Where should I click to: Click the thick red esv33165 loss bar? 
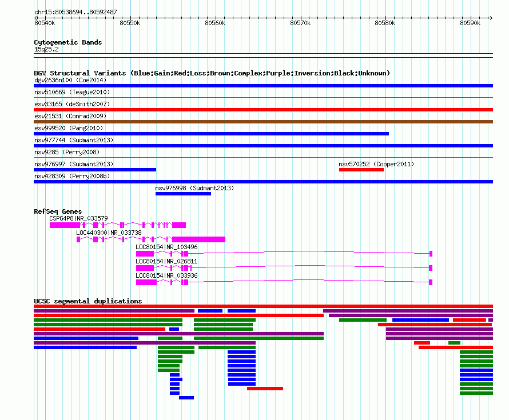coord(263,110)
